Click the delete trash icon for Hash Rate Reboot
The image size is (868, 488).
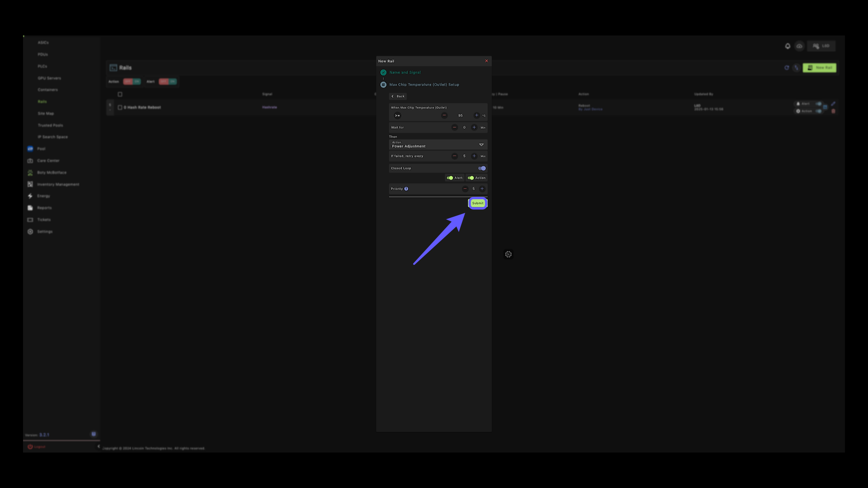833,111
